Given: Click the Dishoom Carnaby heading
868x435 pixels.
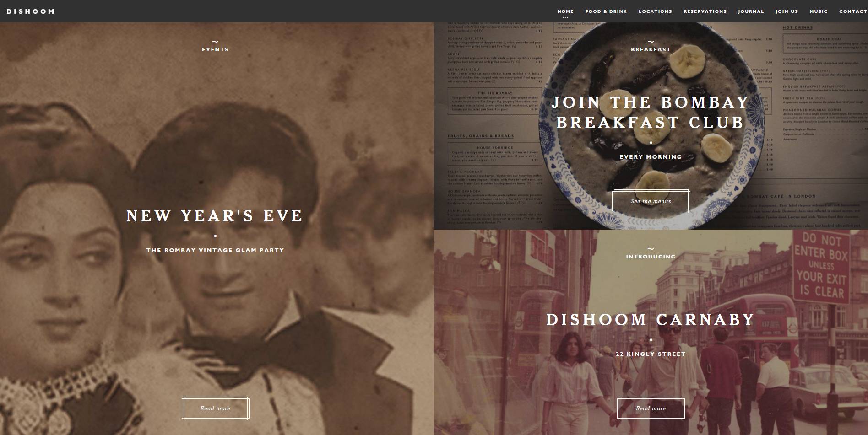Looking at the screenshot, I should click(651, 319).
